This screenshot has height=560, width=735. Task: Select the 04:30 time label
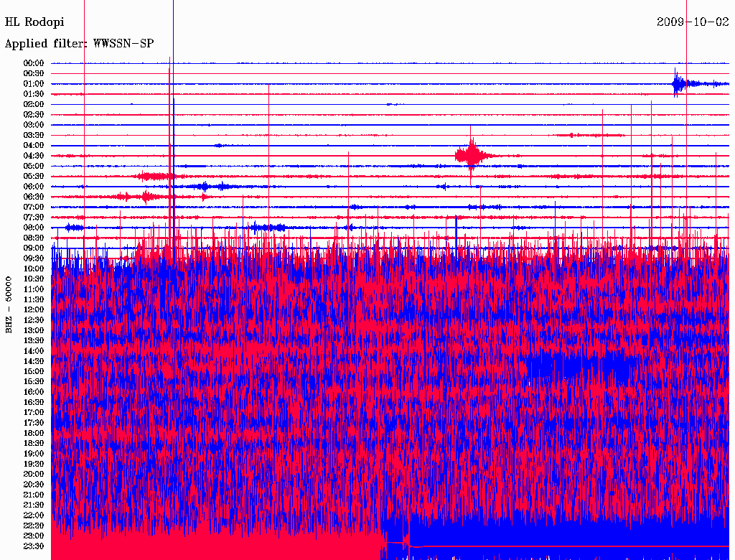tap(34, 156)
